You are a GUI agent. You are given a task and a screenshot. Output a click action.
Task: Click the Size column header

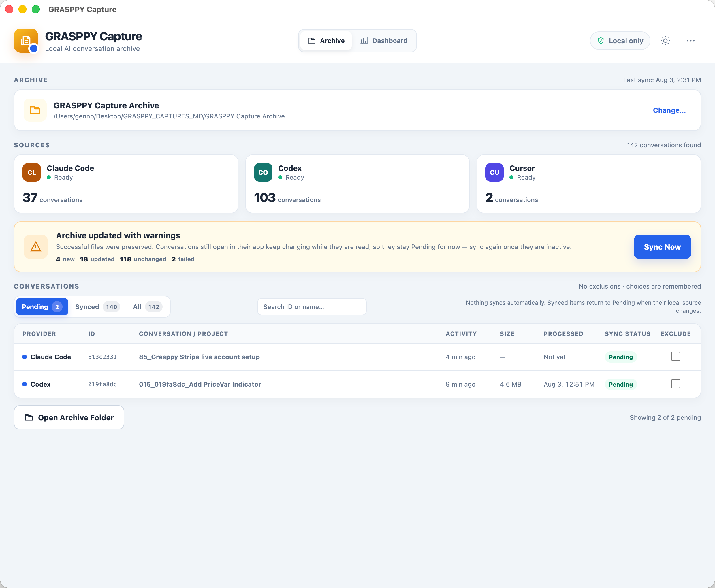tap(507, 333)
